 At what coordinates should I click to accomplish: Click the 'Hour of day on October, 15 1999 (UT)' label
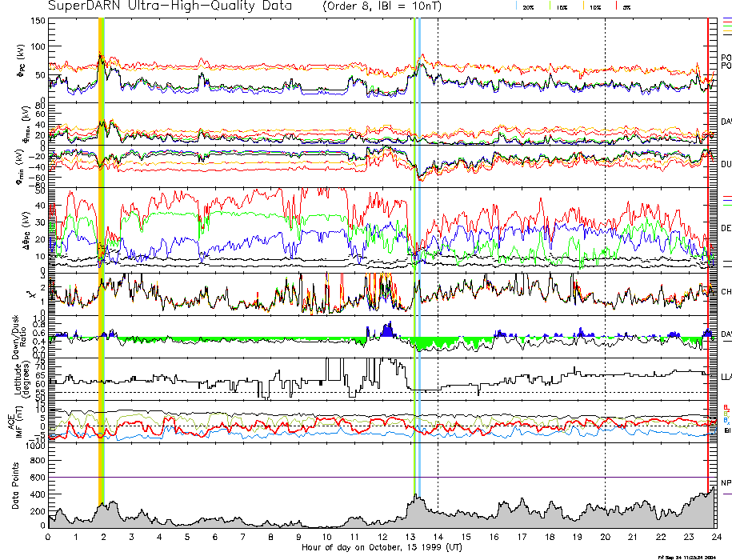click(x=382, y=547)
